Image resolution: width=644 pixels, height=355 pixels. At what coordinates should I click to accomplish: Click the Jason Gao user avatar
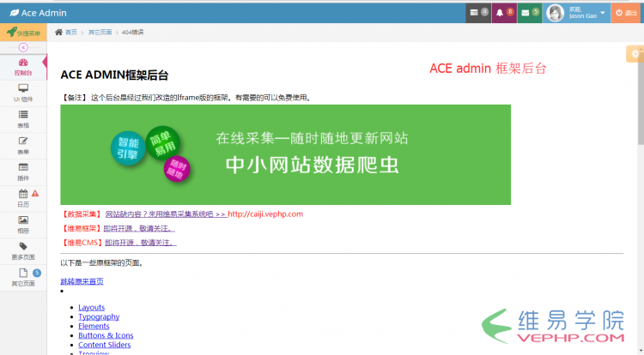point(555,13)
